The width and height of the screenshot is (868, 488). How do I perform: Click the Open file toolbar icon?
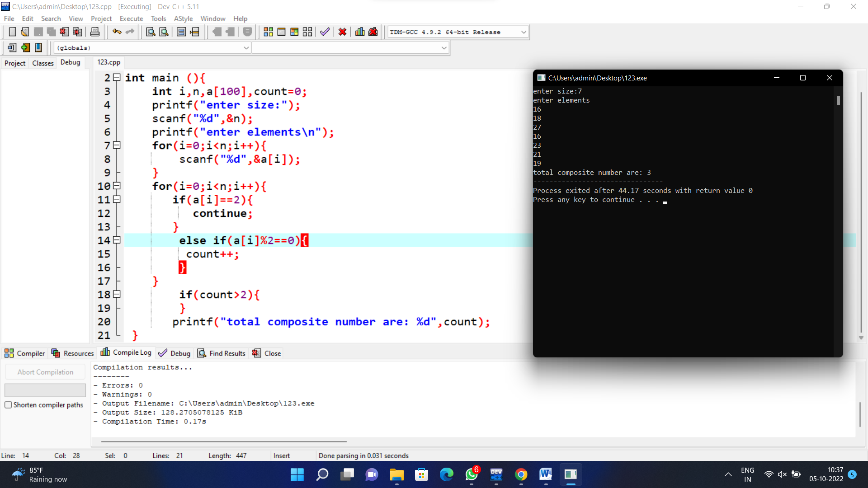click(24, 32)
